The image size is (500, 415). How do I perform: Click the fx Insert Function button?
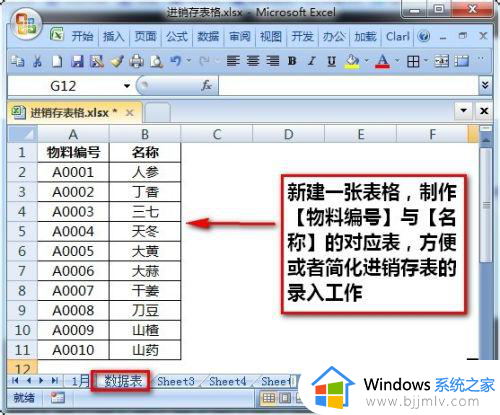[207, 86]
